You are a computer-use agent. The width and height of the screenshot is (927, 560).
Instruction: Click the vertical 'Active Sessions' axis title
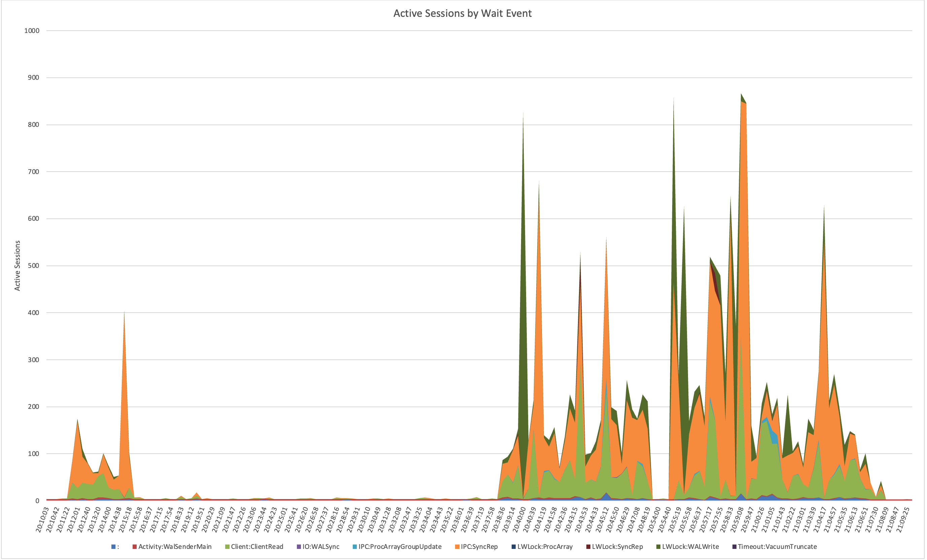tap(17, 266)
